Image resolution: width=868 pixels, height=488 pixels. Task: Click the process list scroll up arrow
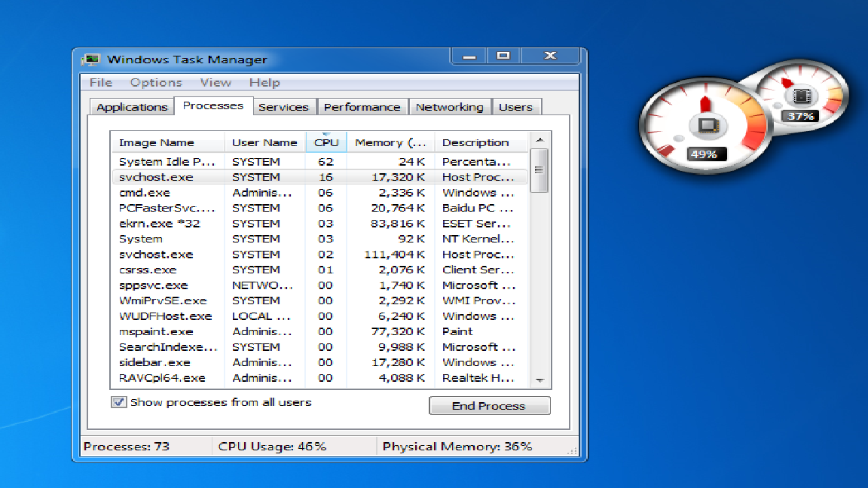tap(539, 141)
